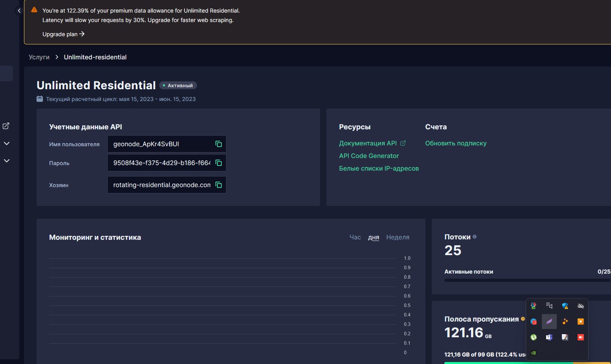Switch the chart to Неделя view

398,237
